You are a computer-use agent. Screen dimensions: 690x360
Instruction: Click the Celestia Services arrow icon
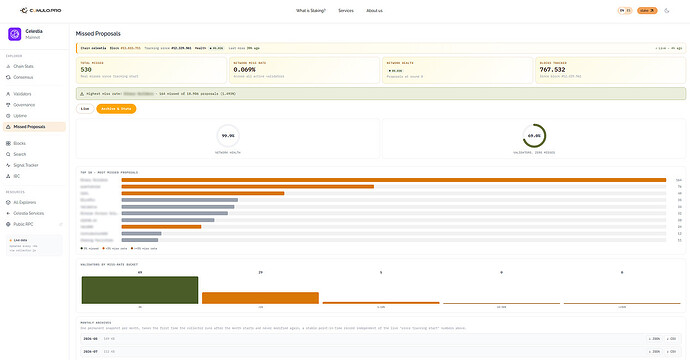tap(8, 213)
